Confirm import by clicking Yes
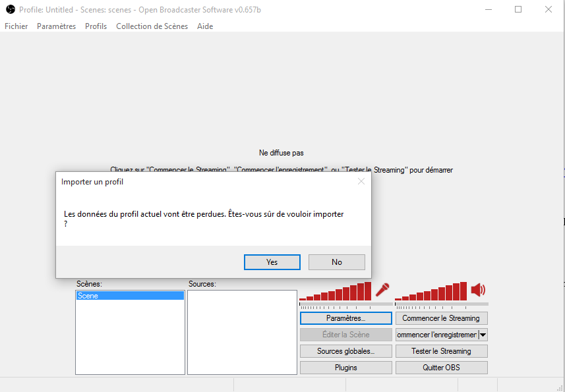This screenshot has height=392, width=565. (272, 262)
